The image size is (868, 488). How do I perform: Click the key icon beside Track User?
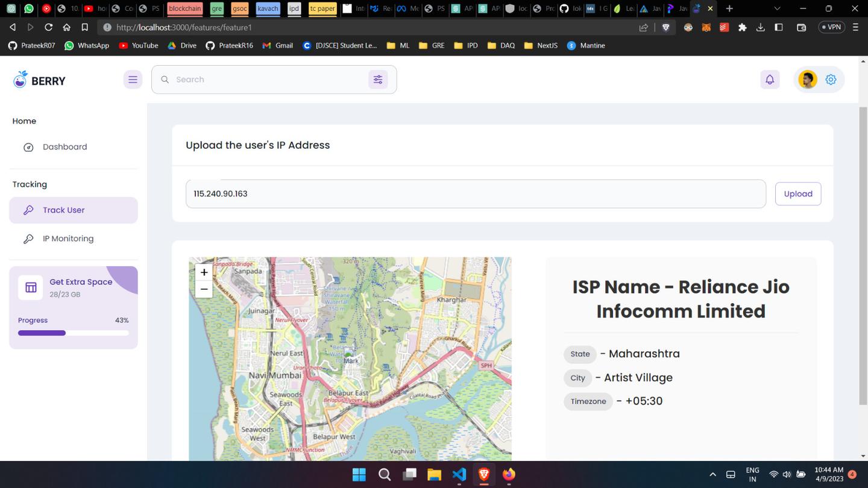(x=28, y=210)
